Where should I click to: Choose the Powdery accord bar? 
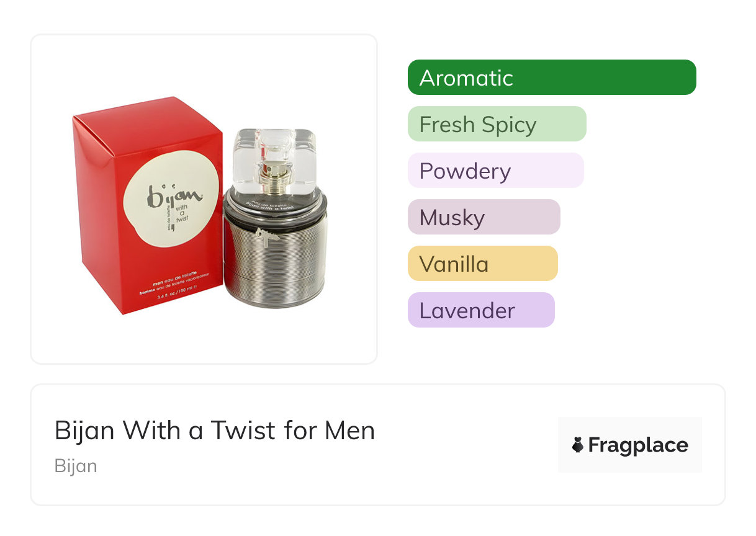tap(496, 171)
